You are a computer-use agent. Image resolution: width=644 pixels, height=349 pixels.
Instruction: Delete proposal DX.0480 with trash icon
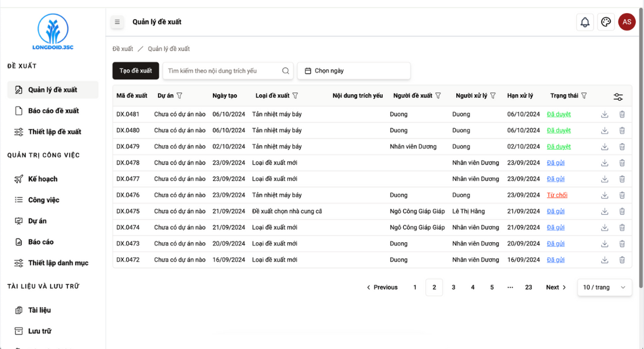tap(622, 130)
